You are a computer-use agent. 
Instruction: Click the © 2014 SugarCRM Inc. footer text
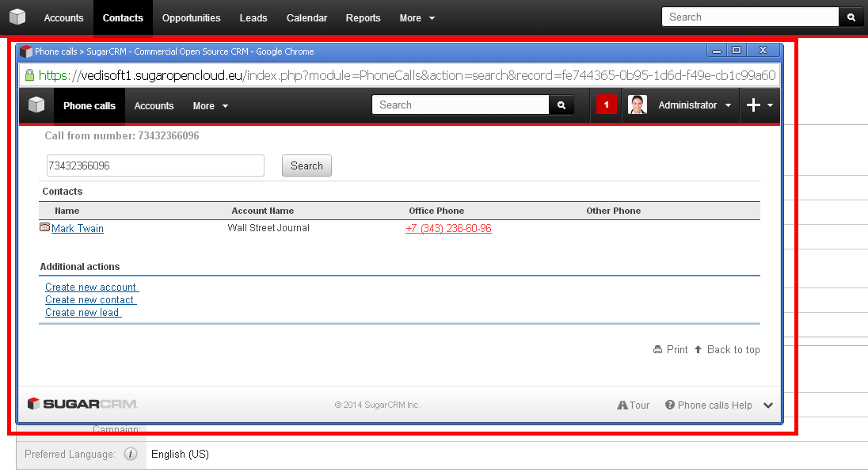[x=378, y=405]
